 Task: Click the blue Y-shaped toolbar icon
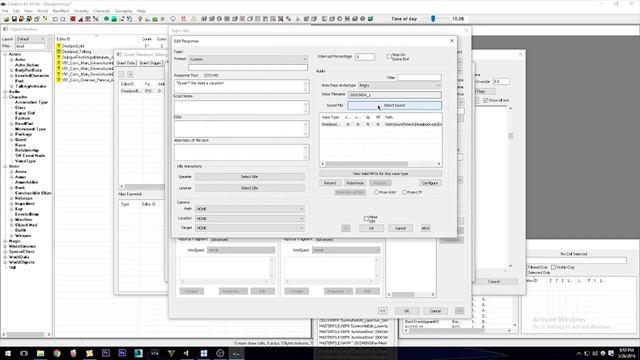(129, 19)
